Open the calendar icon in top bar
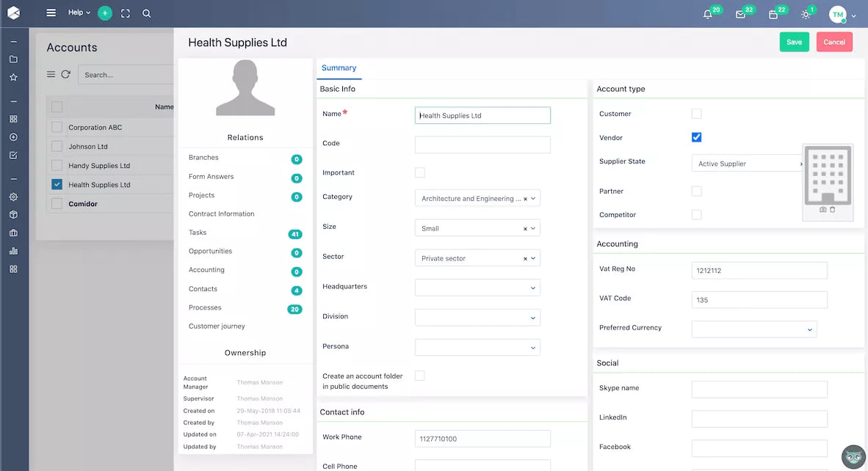 (773, 15)
